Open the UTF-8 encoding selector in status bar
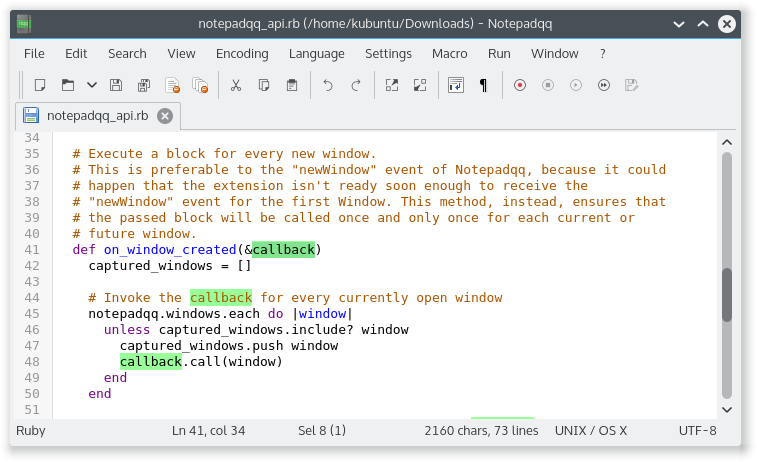This screenshot has width=757, height=462. (697, 431)
